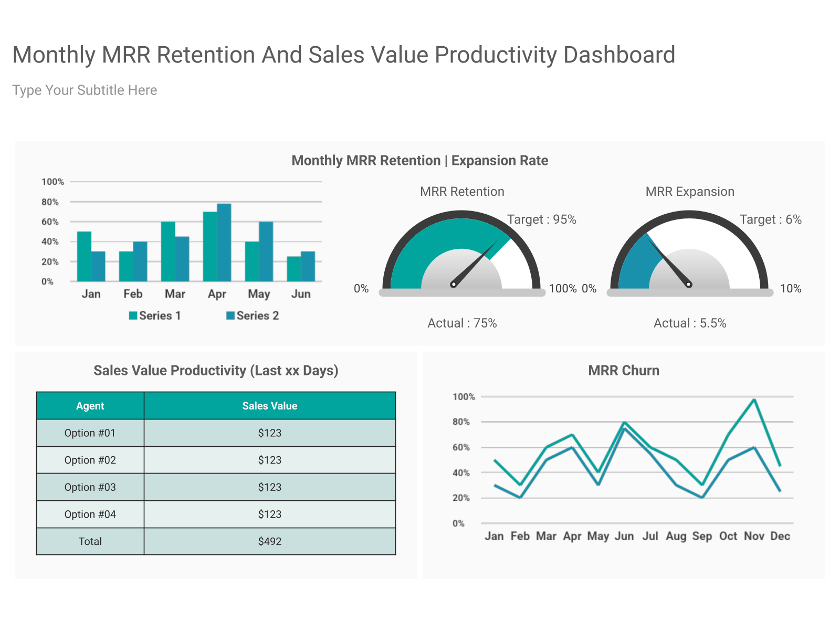Viewport: 840px width, 630px height.
Task: Click the Agent column header
Action: click(90, 406)
